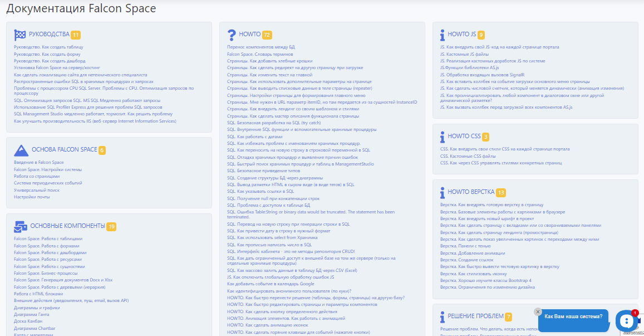Open 'Руководство. Как создать таблицу'
Viewport: 644px width, 336px height.
tap(48, 47)
